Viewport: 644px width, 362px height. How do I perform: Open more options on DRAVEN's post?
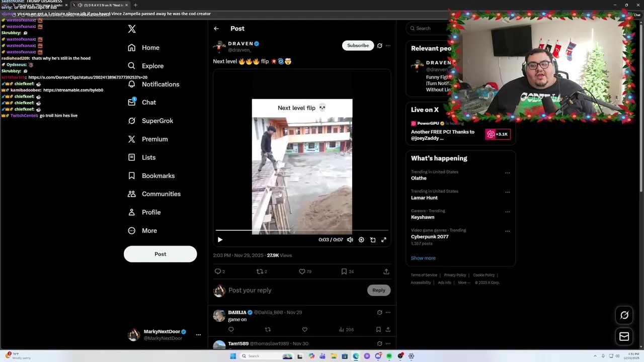coord(388,46)
